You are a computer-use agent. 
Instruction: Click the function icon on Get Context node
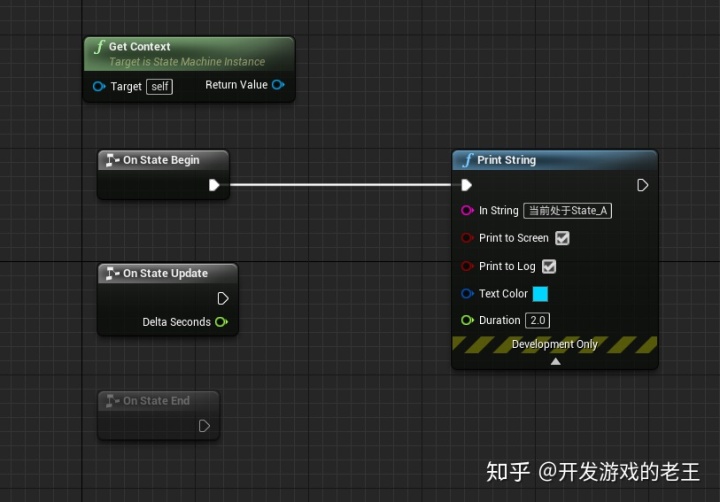(99, 47)
